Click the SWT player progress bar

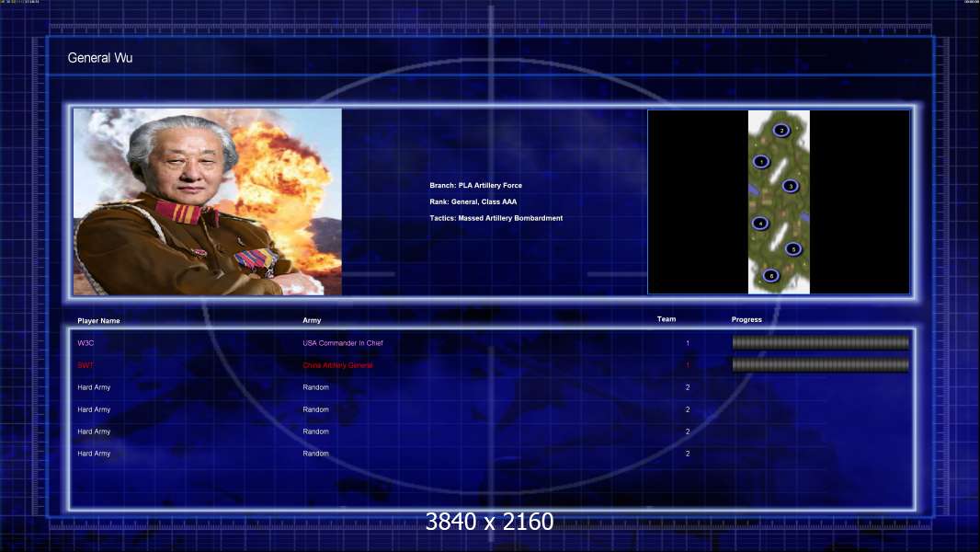(820, 365)
